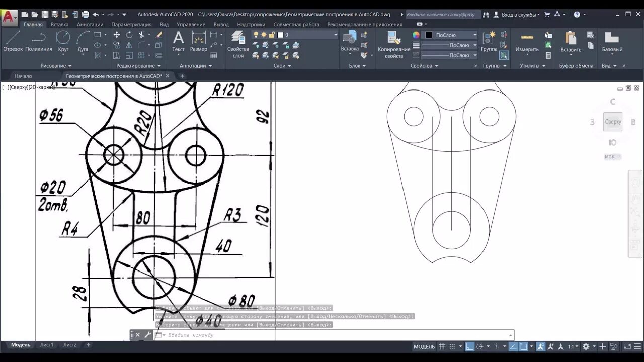Viewport: 644px width, 362px height.
Task: Open the Размер dimension tool
Action: [x=199, y=41]
